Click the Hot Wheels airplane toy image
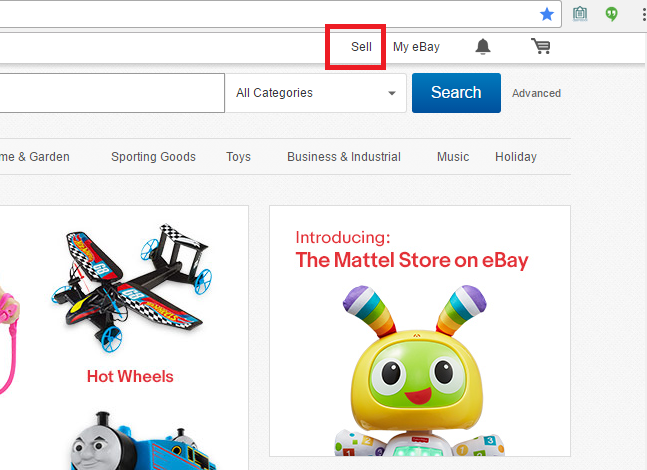The width and height of the screenshot is (647, 470). coord(131,288)
